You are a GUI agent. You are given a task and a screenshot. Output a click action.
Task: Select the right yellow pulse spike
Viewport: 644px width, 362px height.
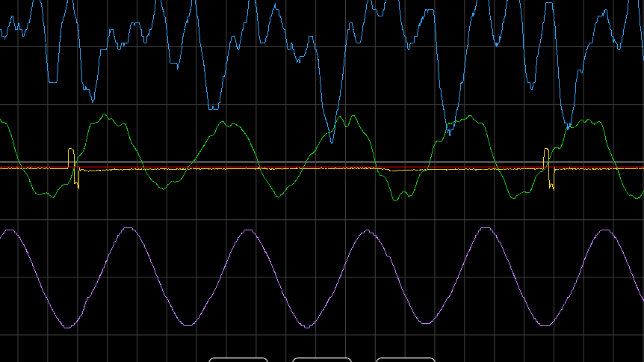coord(547,159)
